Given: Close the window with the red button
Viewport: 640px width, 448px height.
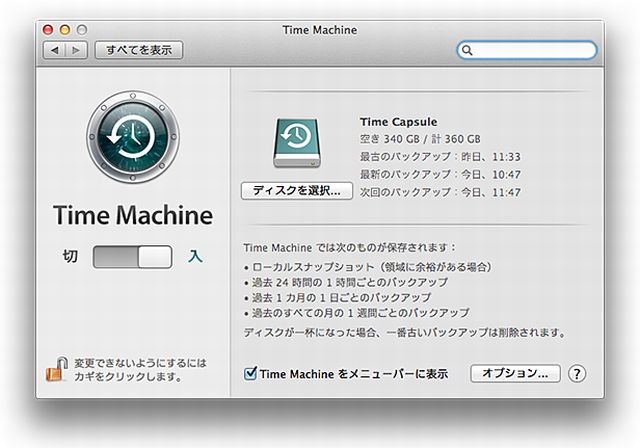Looking at the screenshot, I should click(x=48, y=30).
